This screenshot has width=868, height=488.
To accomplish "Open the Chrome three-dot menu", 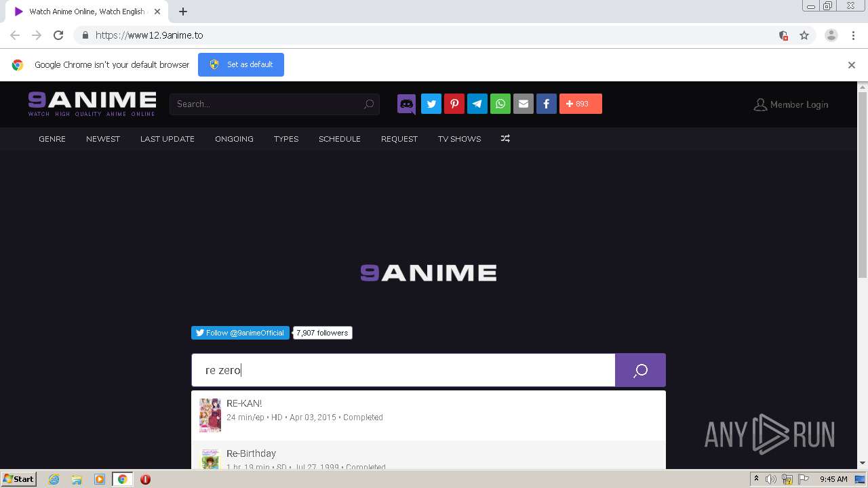I will pyautogui.click(x=853, y=35).
